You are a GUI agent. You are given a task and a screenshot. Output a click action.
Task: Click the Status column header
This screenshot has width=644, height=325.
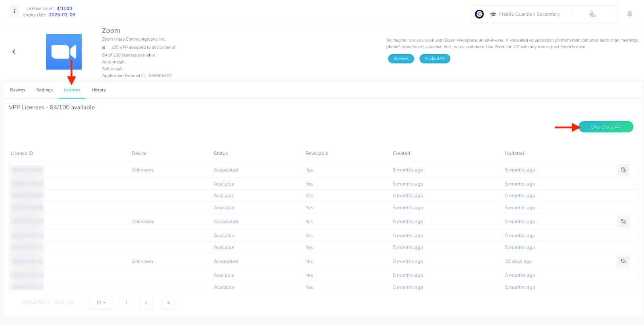pyautogui.click(x=221, y=153)
